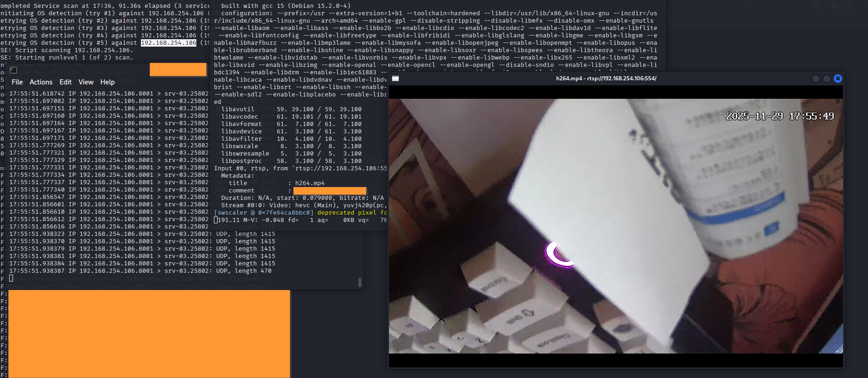The image size is (868, 378).
Task: Click the tcpdump line timestamped 17:55:51.938323
Action: click(x=142, y=234)
